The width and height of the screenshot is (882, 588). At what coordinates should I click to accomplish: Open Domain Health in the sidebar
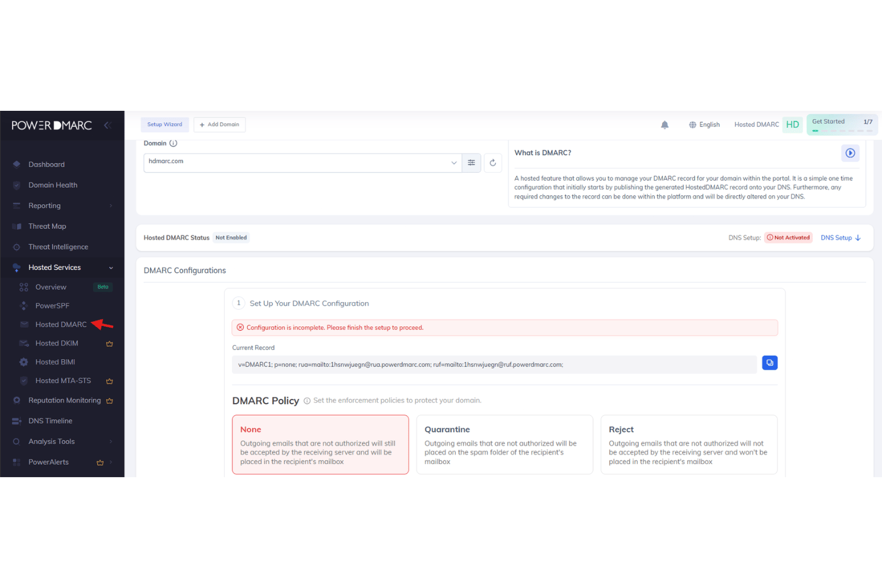click(53, 185)
